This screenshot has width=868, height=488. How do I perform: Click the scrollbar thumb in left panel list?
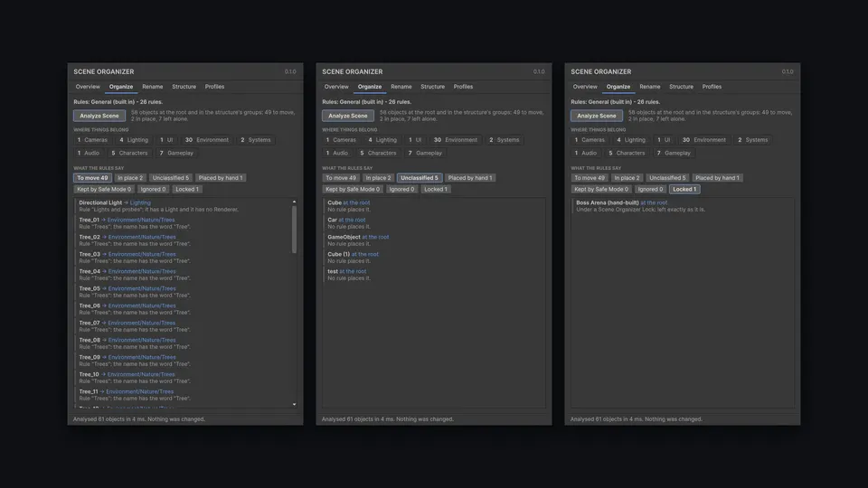coord(294,230)
